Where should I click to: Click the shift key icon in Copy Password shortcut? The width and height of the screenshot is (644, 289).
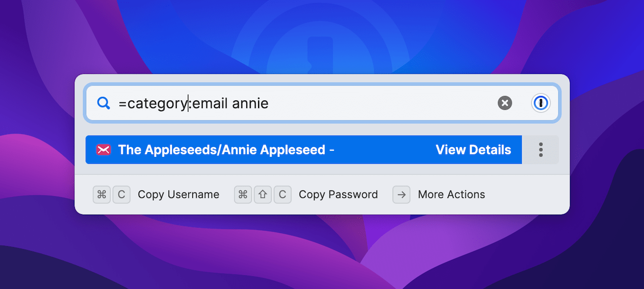tap(263, 194)
